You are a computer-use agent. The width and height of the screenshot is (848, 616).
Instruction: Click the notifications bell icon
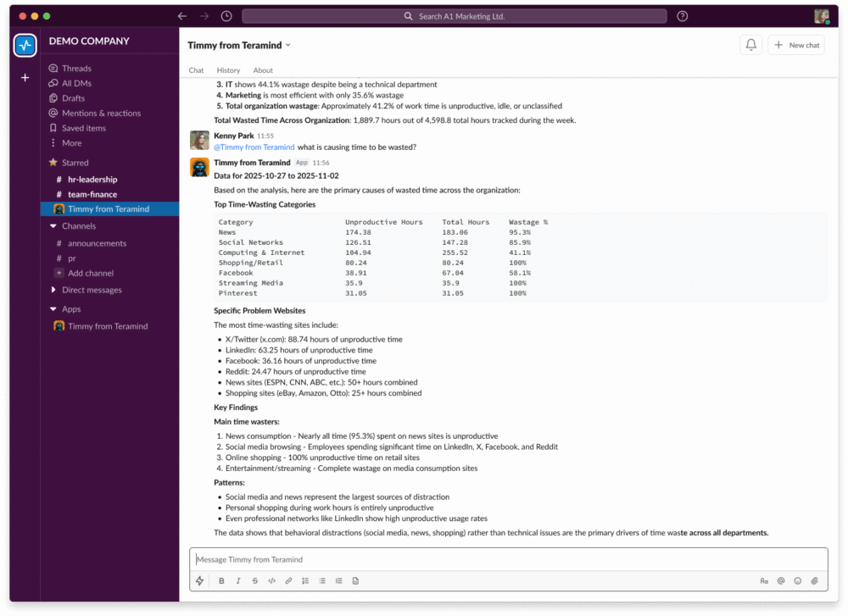click(x=751, y=45)
